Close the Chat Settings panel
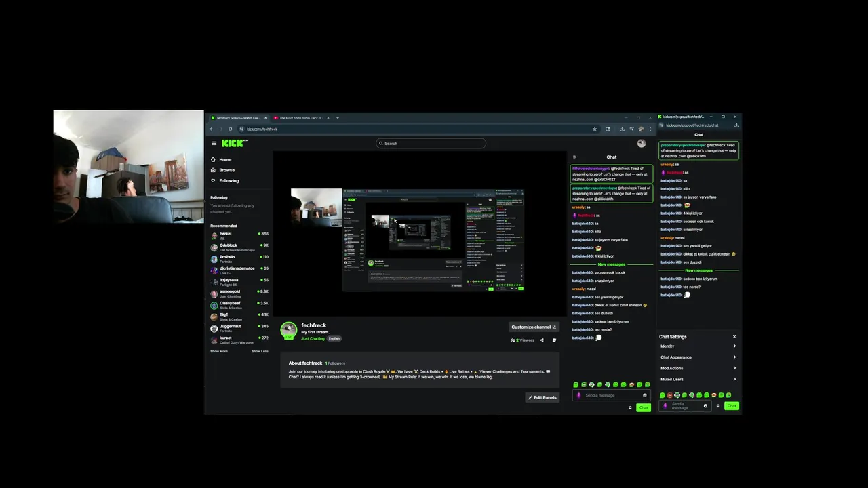 point(734,337)
